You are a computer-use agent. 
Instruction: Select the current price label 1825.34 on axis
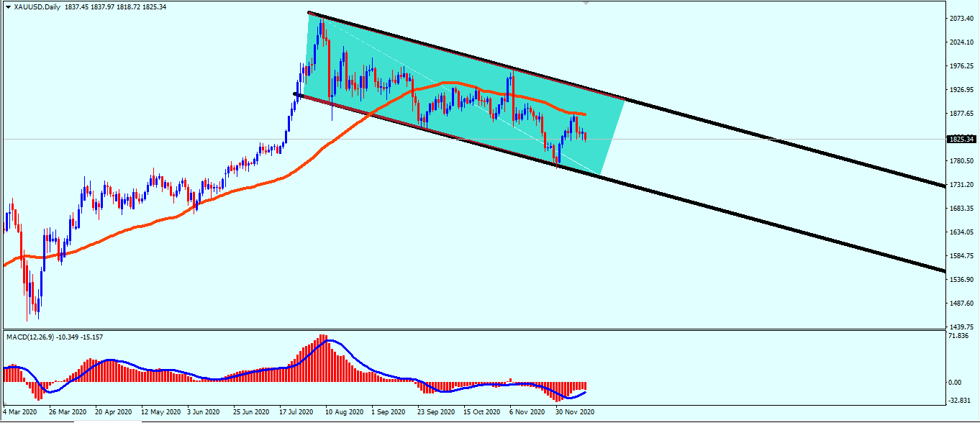(963, 139)
